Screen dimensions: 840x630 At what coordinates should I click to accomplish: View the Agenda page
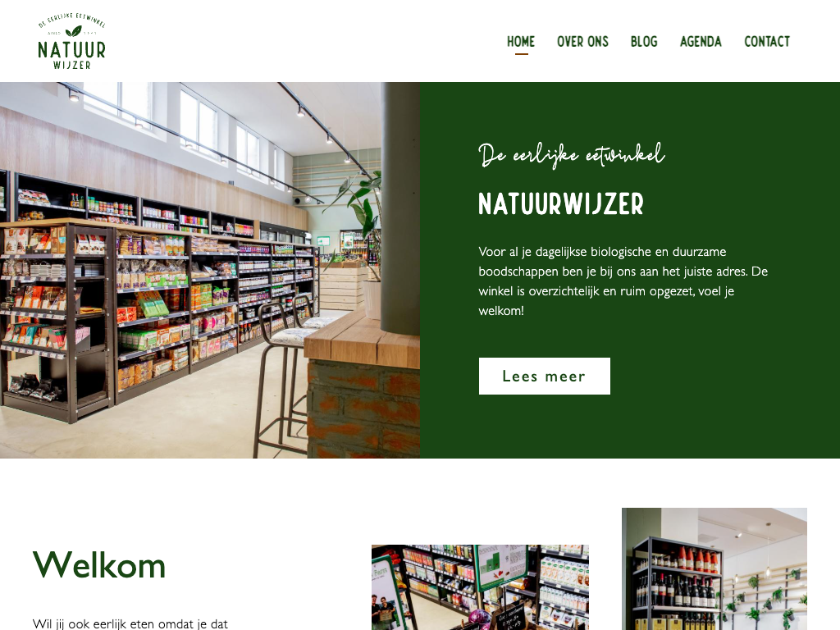(701, 42)
